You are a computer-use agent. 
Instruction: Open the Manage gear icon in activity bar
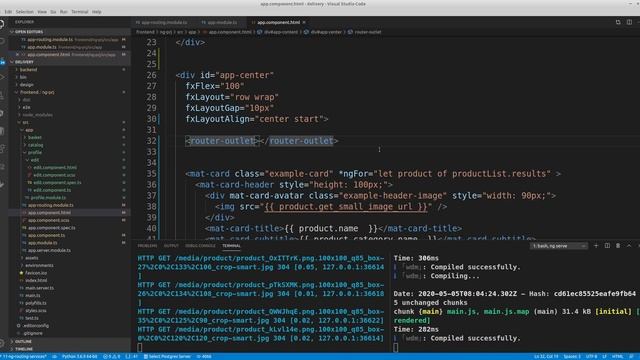point(2,344)
